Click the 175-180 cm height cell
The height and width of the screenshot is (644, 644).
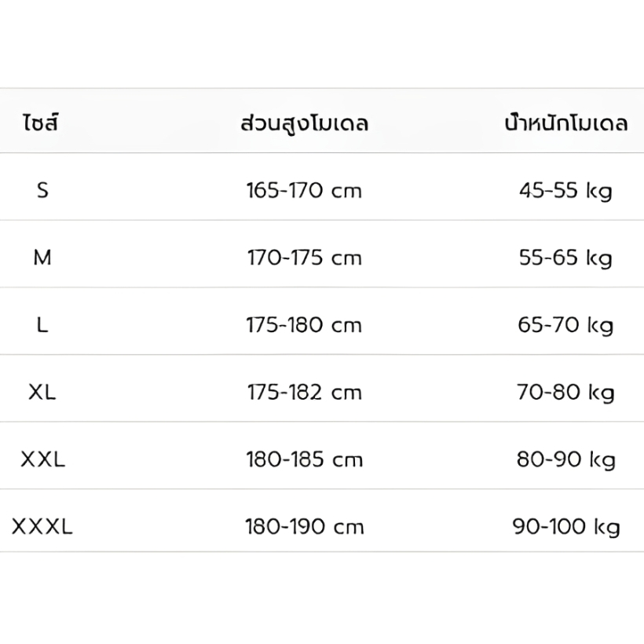click(x=305, y=325)
